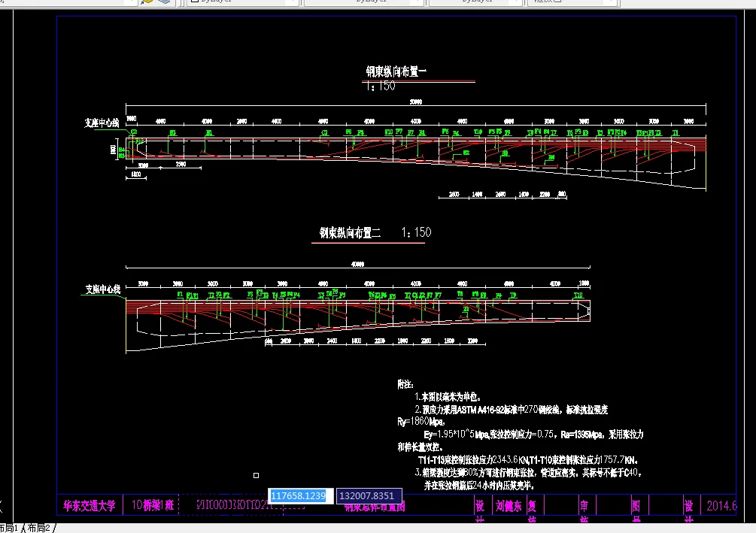Select the last note line about 24小时
Viewport: 756px width, 533px height.
(x=478, y=486)
